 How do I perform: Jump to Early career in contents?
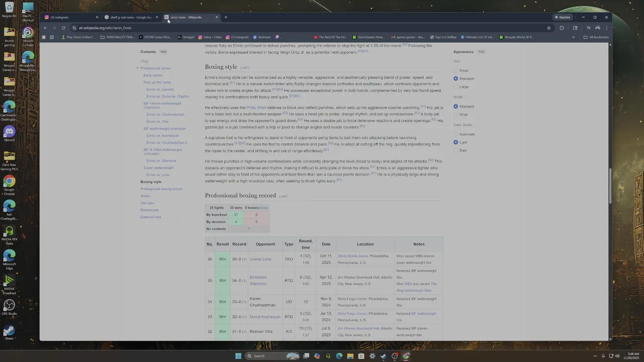[153, 75]
